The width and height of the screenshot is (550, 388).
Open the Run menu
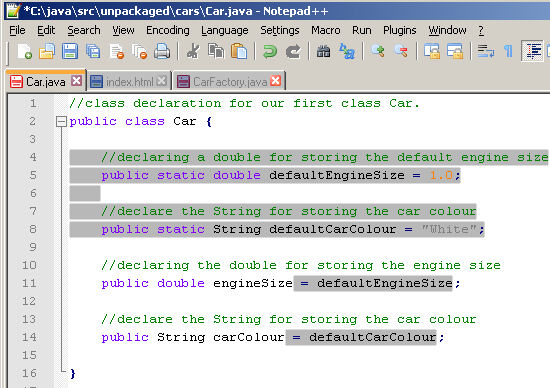tap(362, 31)
